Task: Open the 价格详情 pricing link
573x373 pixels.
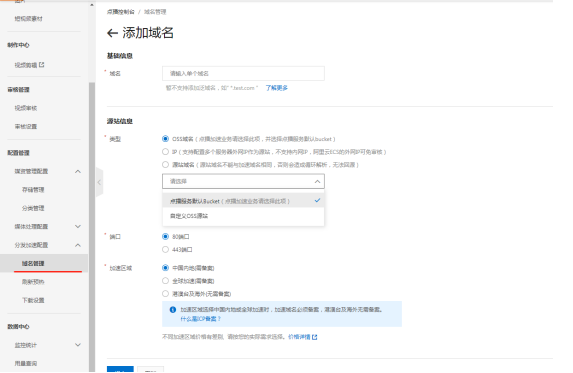Action: pos(299,337)
